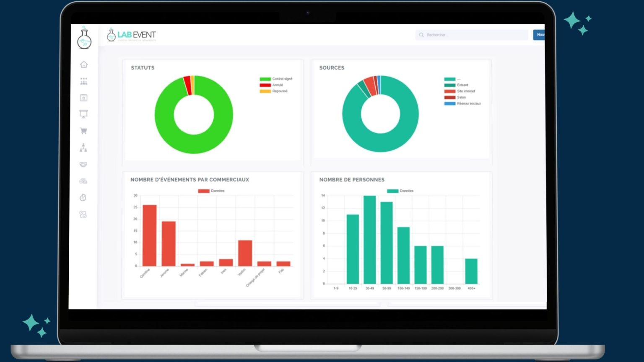Click the clock with checkmark sidebar icon
Viewport: 644px width, 362px height.
(84, 214)
